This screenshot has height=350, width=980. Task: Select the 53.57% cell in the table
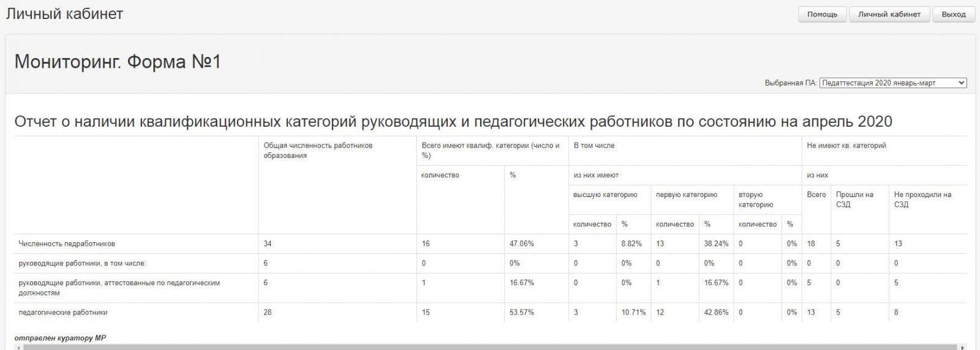point(522,312)
